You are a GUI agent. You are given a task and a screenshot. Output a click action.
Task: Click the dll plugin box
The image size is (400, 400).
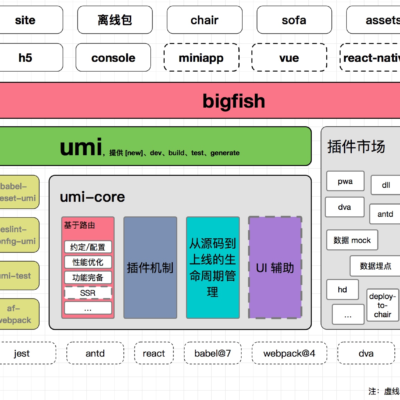coord(386,185)
